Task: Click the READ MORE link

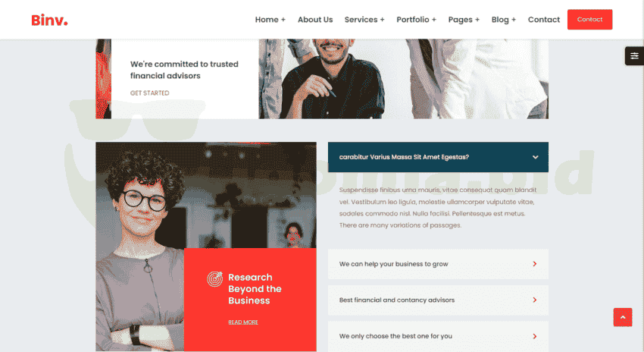Action: tap(243, 322)
